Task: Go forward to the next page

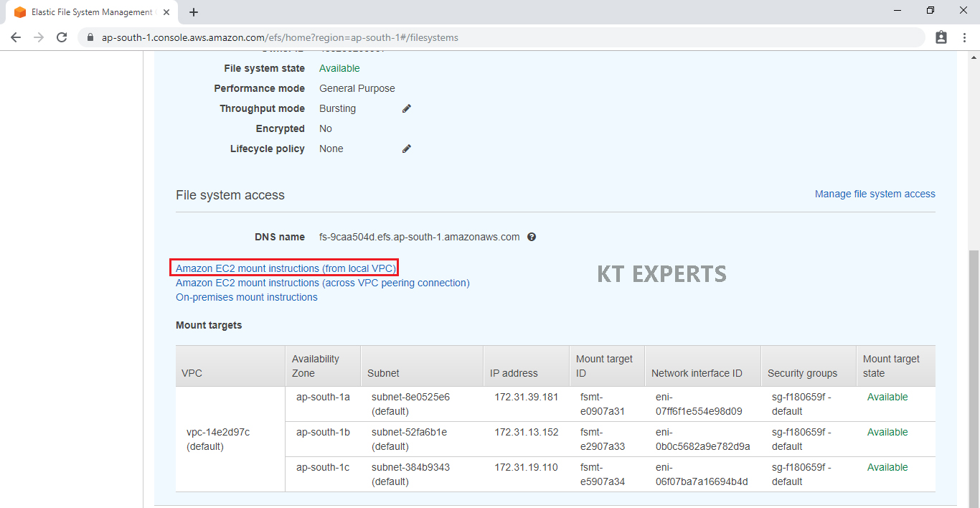Action: click(x=39, y=37)
